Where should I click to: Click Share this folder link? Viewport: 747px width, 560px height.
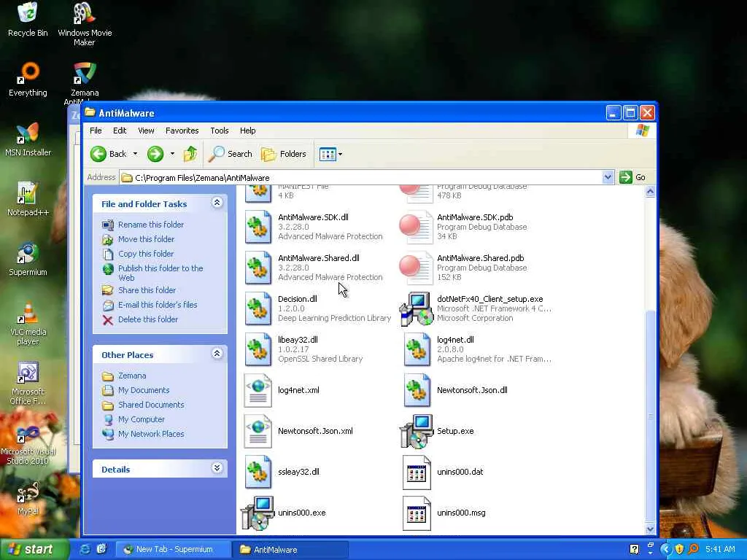pos(147,290)
